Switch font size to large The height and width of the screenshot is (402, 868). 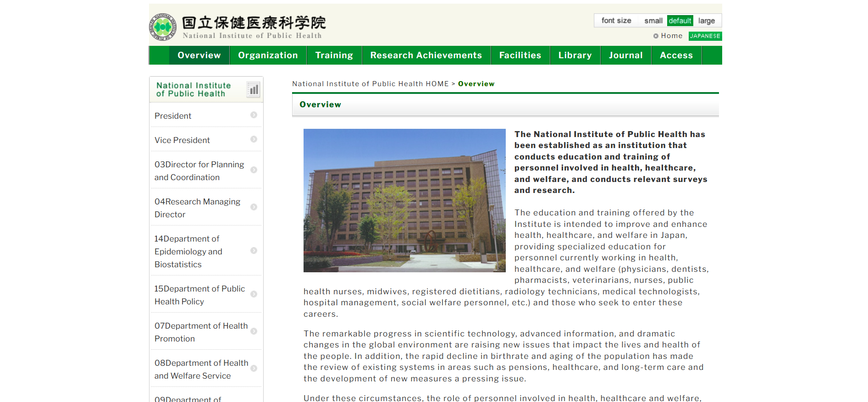pos(706,21)
